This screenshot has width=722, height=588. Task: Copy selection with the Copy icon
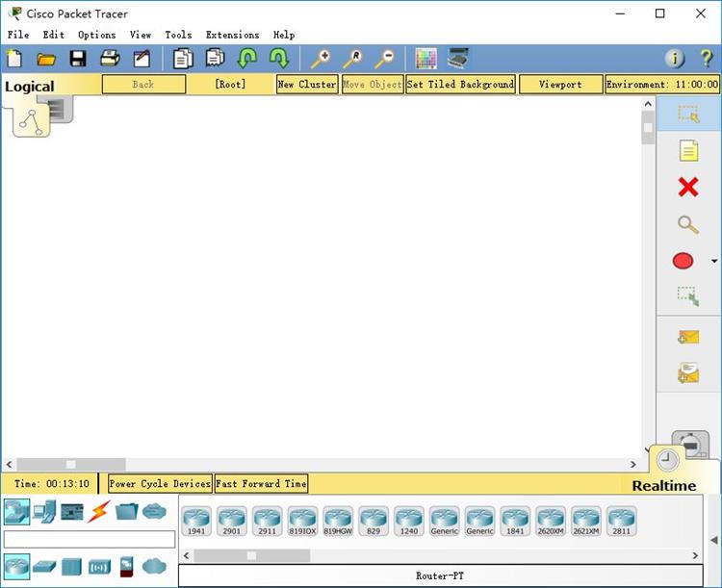(x=183, y=59)
